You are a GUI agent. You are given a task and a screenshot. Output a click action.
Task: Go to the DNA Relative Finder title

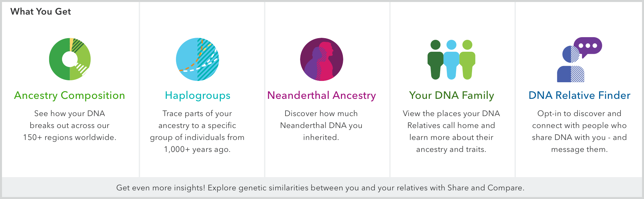point(579,96)
